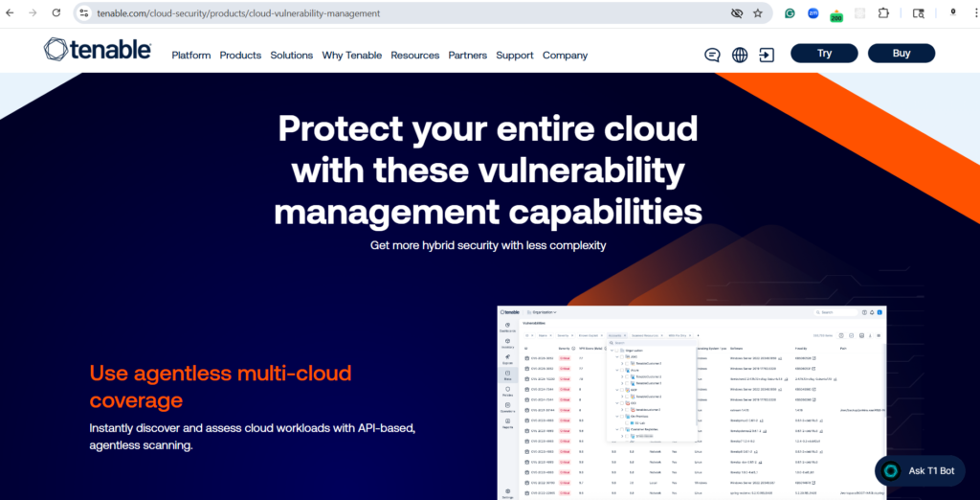Open the Ask T1 Bot chat widget
980x500 pixels.
(921, 470)
